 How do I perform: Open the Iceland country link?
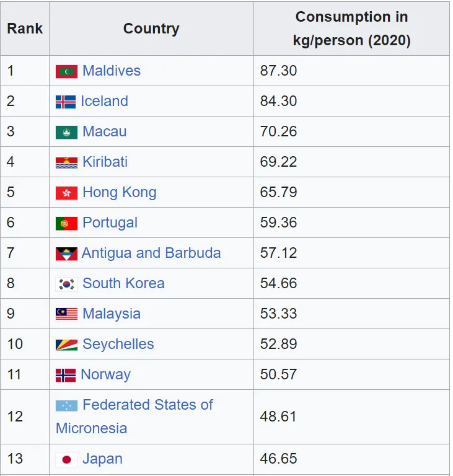coord(105,101)
